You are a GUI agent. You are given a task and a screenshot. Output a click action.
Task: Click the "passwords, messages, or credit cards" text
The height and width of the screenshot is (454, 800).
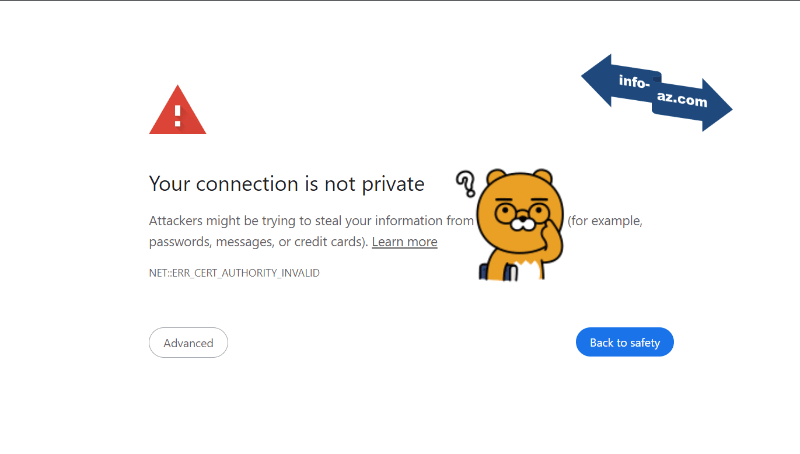point(258,242)
